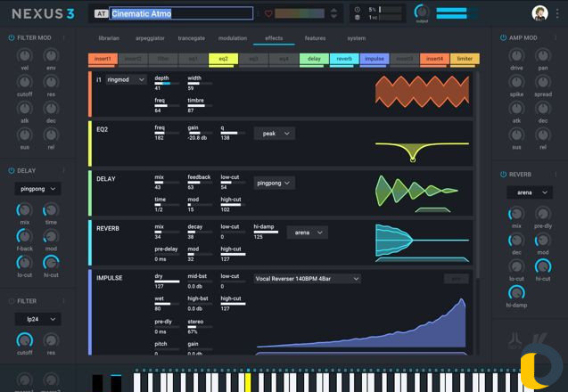Open the REVERB row arena dropdown
568x392 pixels.
coord(307,233)
